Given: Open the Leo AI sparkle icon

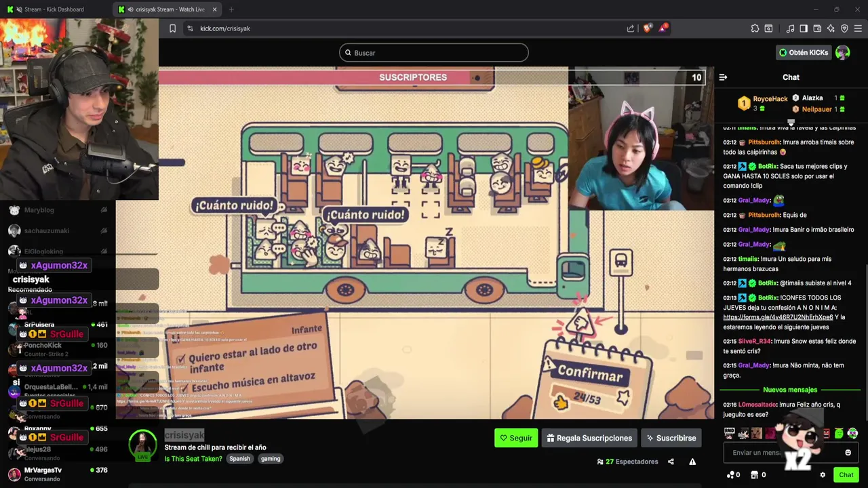Looking at the screenshot, I should coord(831,28).
